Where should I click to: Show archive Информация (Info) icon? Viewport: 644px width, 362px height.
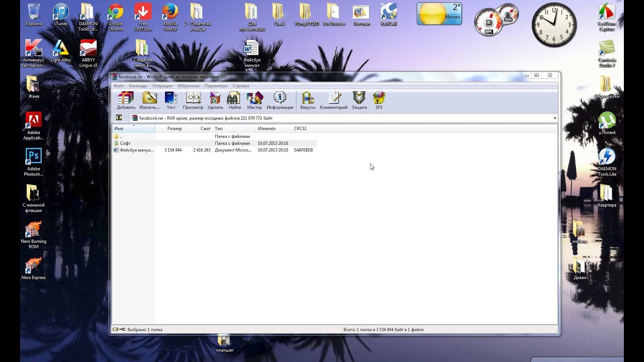click(280, 101)
